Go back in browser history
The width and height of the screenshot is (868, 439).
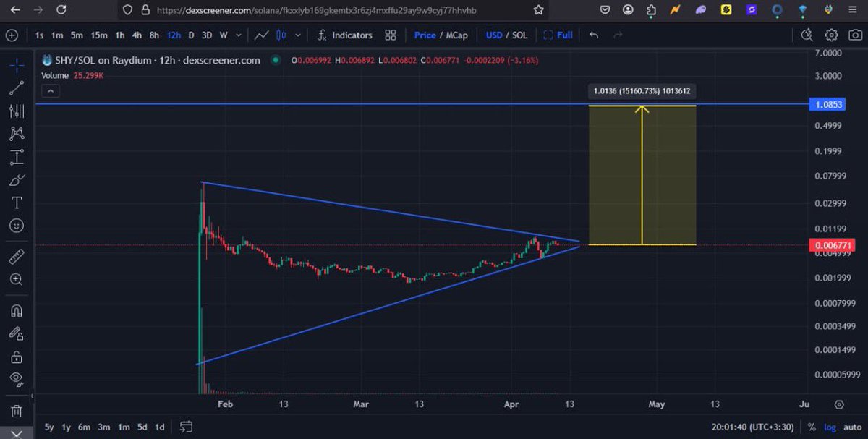coord(15,10)
